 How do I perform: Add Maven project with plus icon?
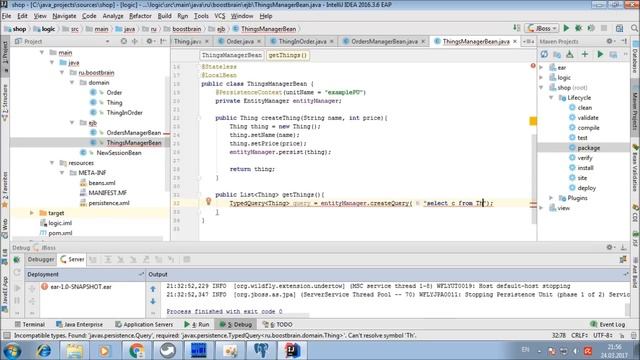pos(584,54)
